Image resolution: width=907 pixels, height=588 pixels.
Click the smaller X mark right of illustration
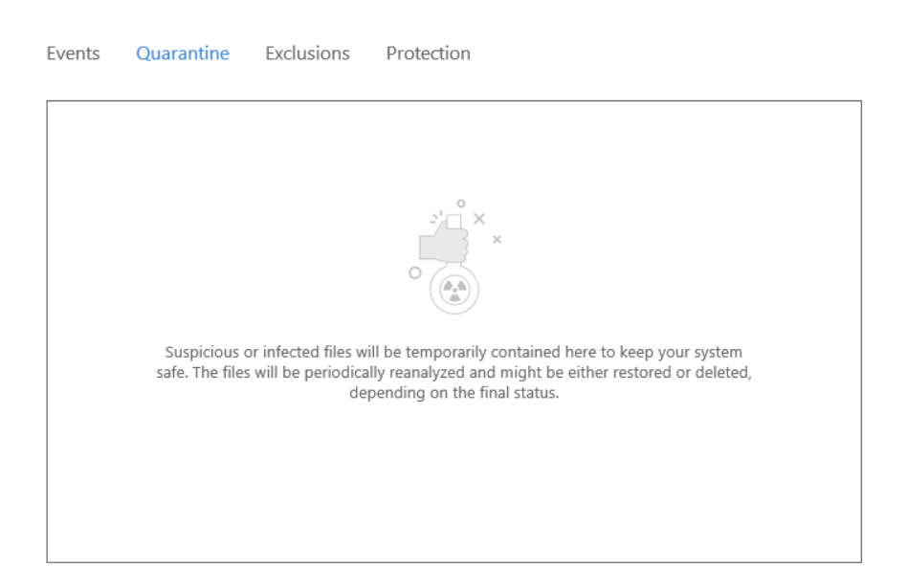(497, 239)
